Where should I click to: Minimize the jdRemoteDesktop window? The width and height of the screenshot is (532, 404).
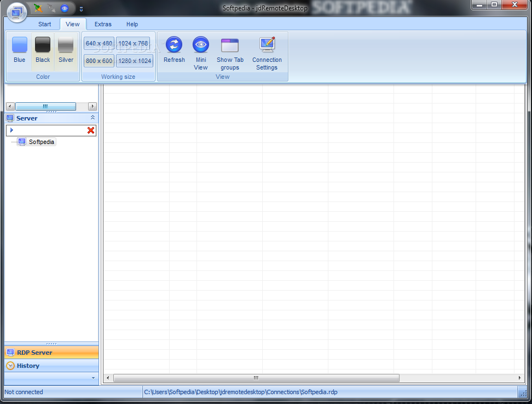479,5
